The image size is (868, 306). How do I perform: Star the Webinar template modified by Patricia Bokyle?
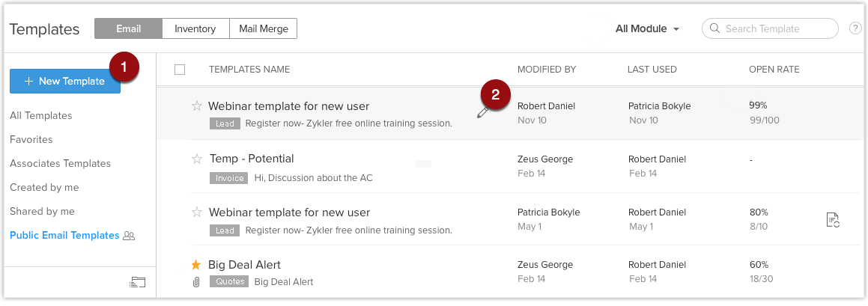197,212
